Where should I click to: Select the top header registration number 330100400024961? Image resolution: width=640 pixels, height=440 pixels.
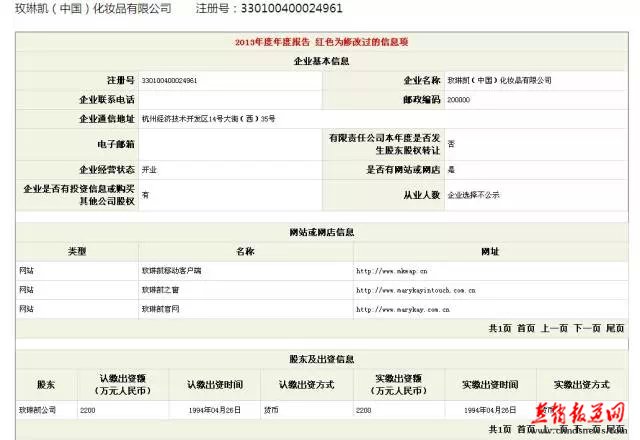pos(291,8)
